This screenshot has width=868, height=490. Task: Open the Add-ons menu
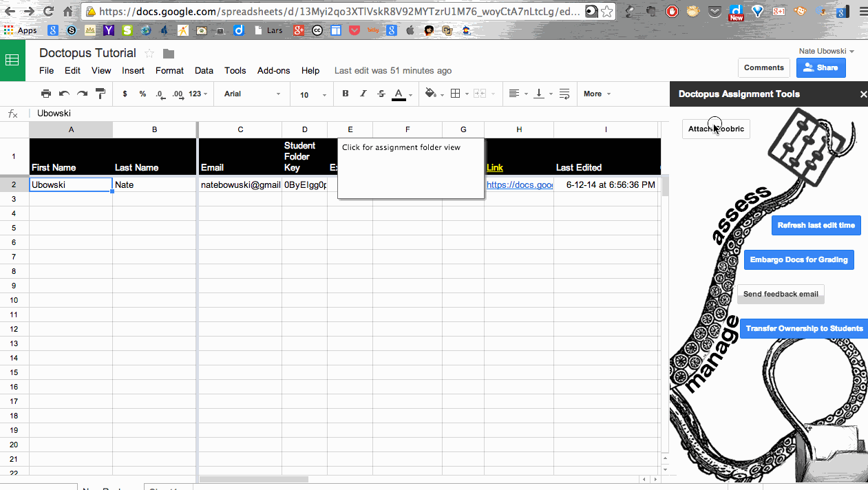tap(273, 70)
